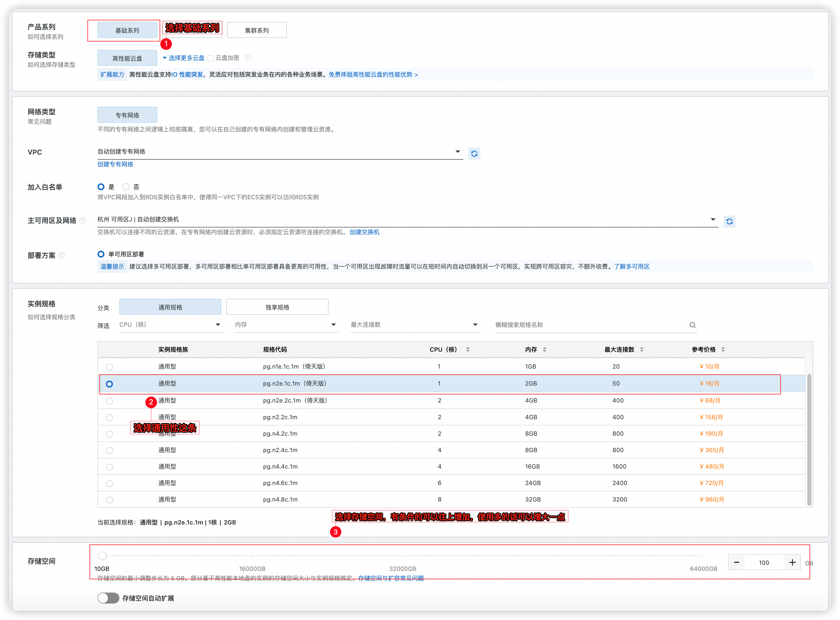Click the minus icon to decrease storage
The width and height of the screenshot is (840, 620).
click(x=737, y=562)
